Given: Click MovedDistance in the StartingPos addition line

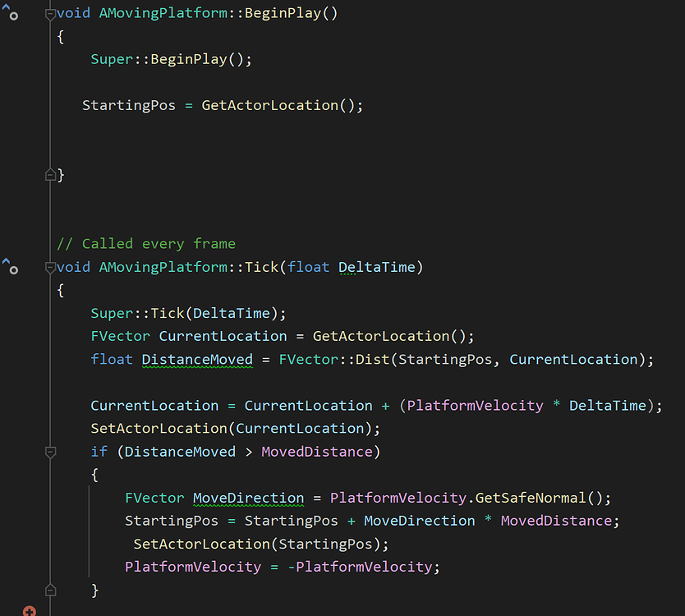Looking at the screenshot, I should [557, 521].
